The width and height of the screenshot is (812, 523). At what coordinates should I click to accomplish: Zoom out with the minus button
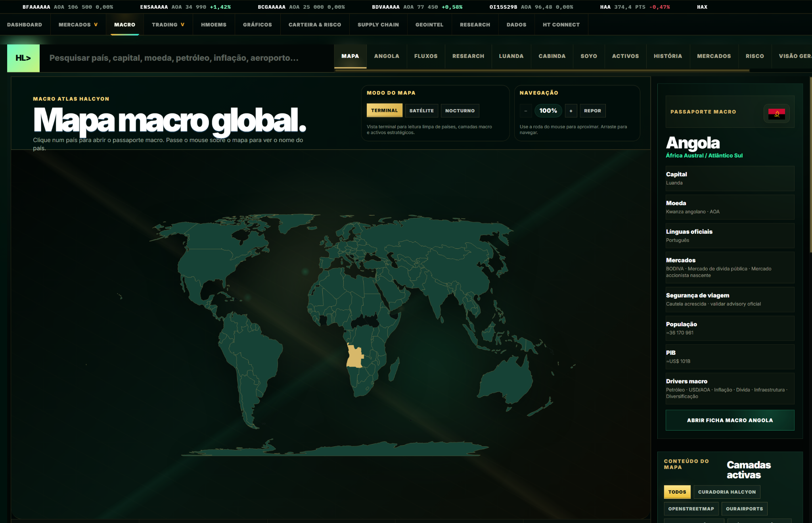pyautogui.click(x=526, y=111)
